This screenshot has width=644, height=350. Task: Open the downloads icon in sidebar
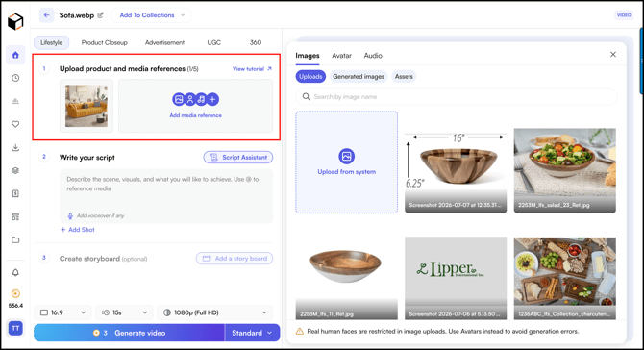15,147
